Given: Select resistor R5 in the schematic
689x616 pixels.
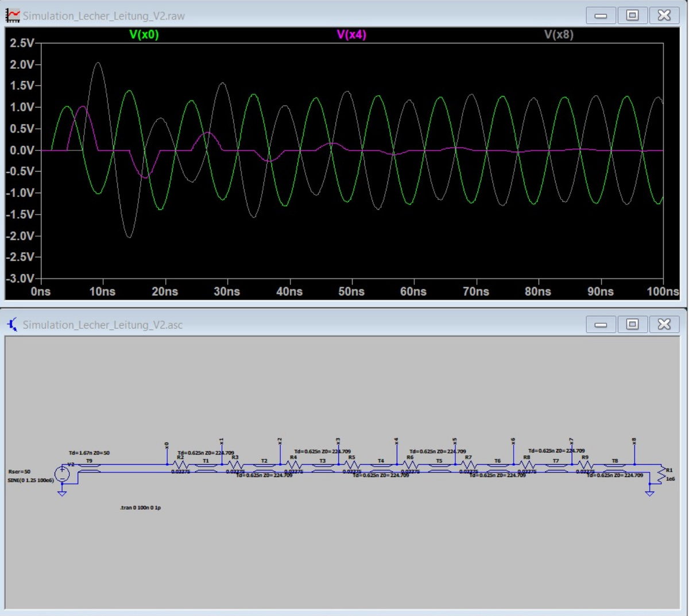Looking at the screenshot, I should pyautogui.click(x=351, y=464).
